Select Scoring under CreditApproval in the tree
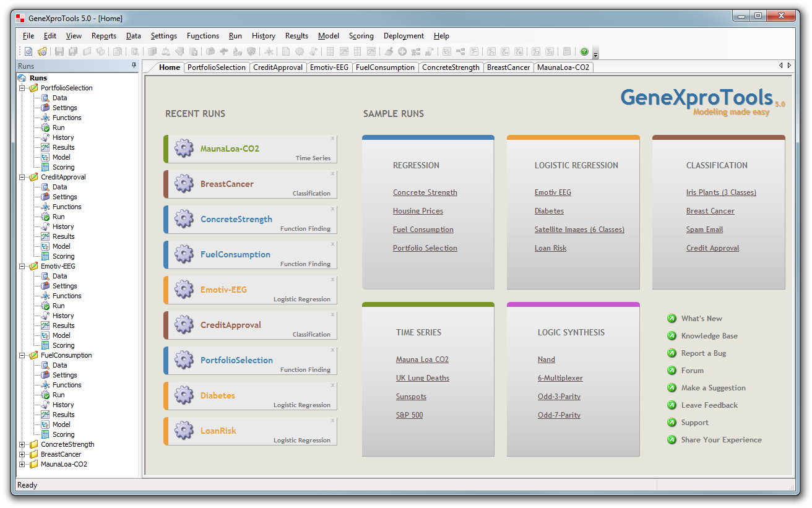 [x=63, y=256]
